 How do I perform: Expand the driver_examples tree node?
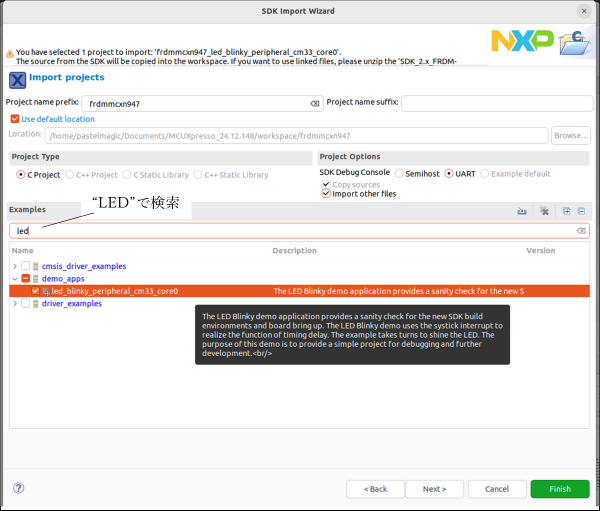point(14,304)
